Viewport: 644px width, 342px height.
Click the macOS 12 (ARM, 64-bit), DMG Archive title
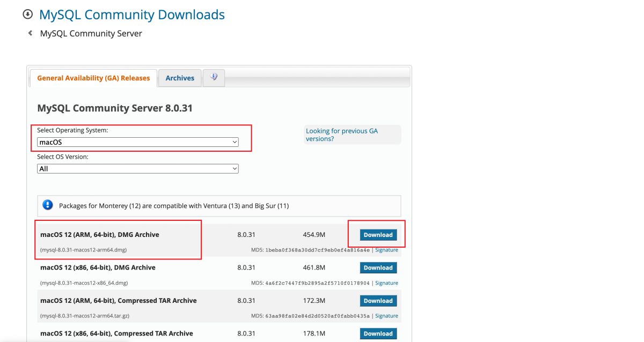point(100,234)
